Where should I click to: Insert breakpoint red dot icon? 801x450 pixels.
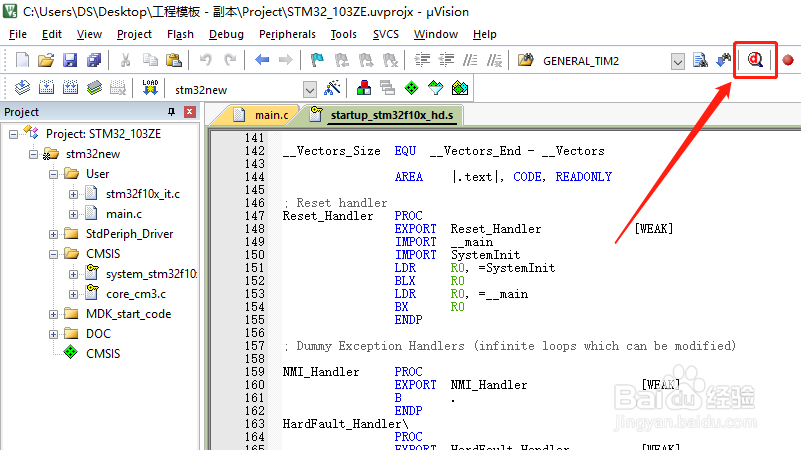coord(788,60)
